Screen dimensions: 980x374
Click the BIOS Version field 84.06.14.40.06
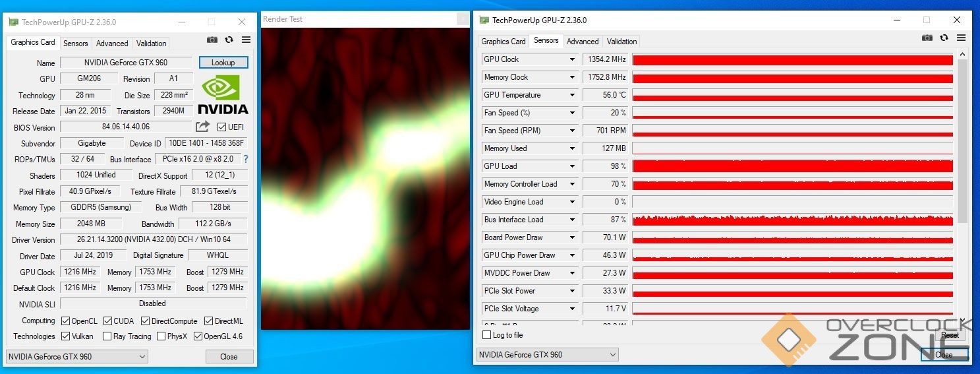point(126,127)
